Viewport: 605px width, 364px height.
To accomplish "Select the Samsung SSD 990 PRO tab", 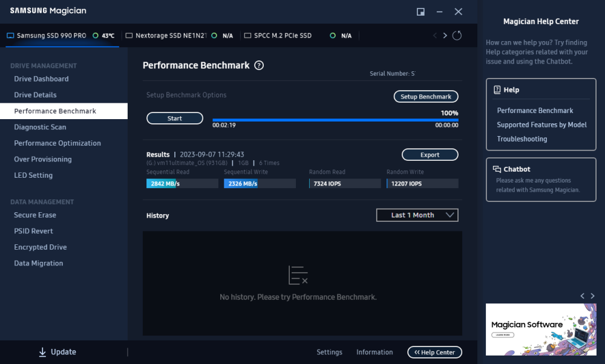I will pos(62,36).
